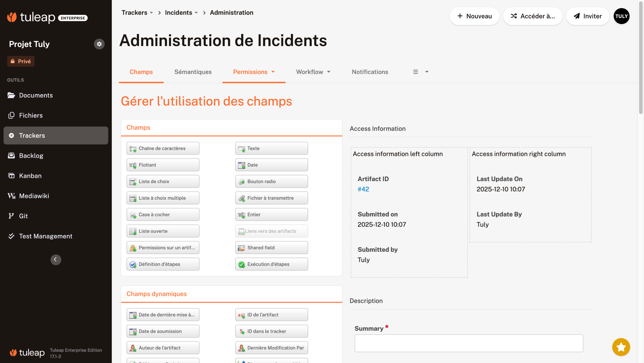644x363 pixels.
Task: Open Documents from the sidebar
Action: (36, 95)
